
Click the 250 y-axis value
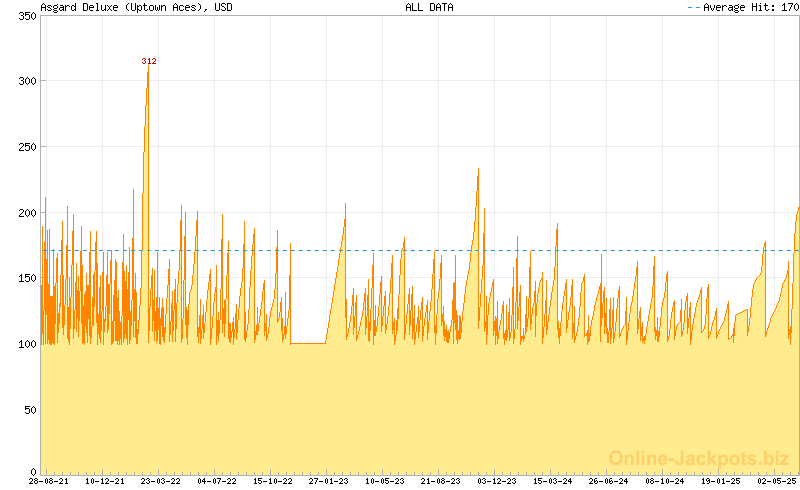27,147
